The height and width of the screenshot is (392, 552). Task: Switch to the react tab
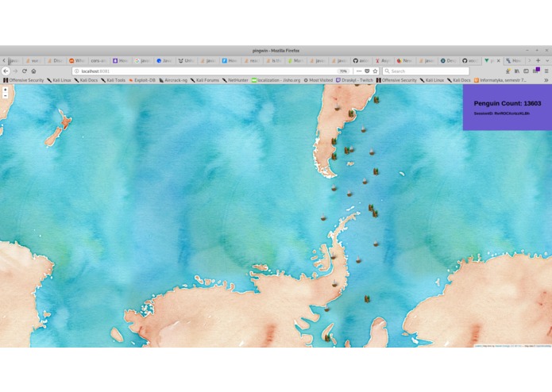click(252, 60)
